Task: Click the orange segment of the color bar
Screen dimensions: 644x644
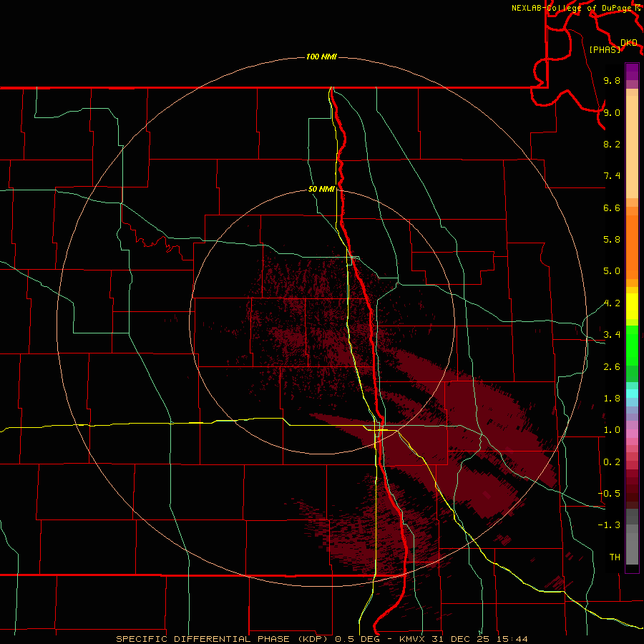Action: (x=632, y=247)
